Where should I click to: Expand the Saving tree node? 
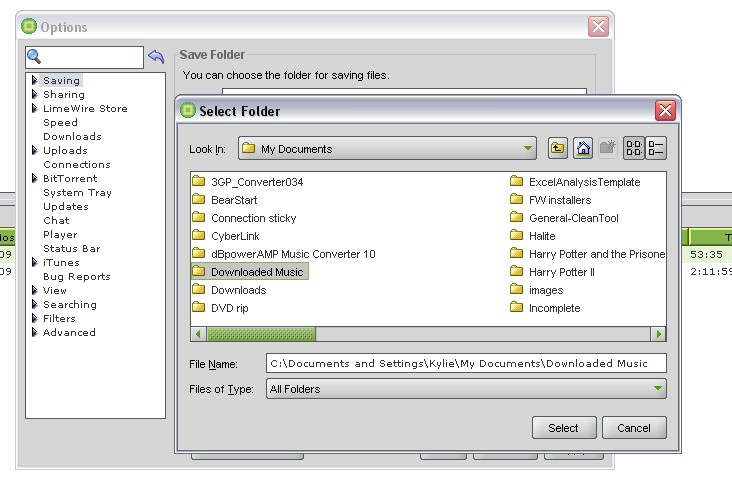(x=35, y=80)
